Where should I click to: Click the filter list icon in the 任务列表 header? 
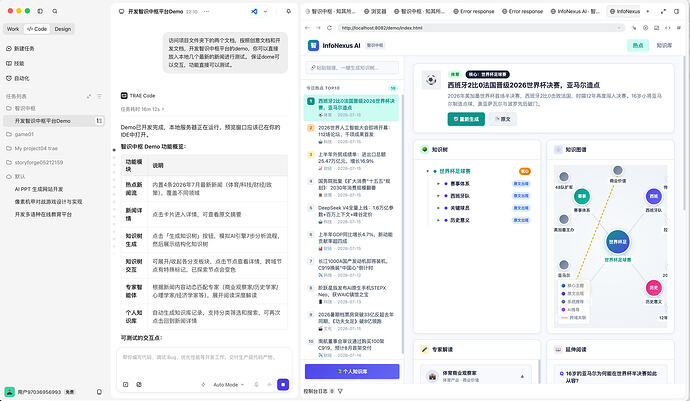tap(99, 96)
